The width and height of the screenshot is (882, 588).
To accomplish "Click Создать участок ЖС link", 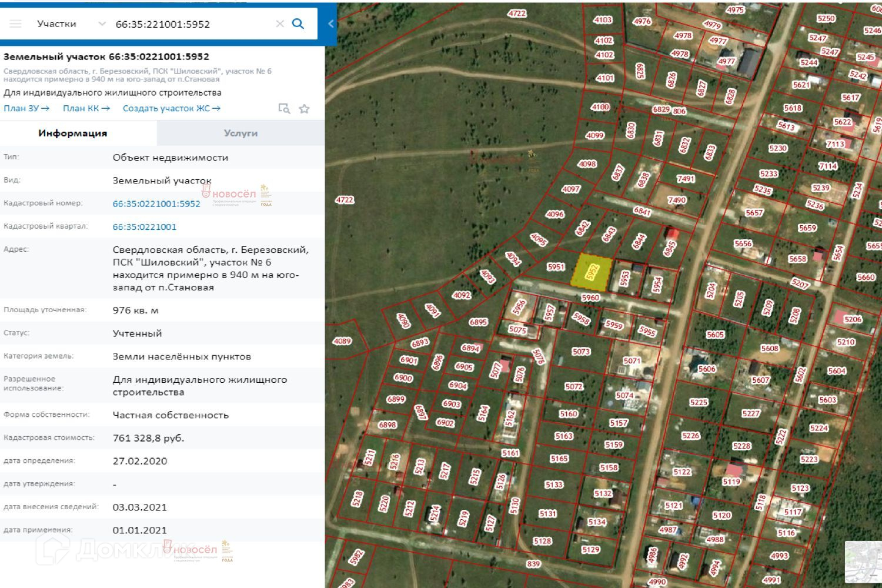I will click(x=172, y=108).
